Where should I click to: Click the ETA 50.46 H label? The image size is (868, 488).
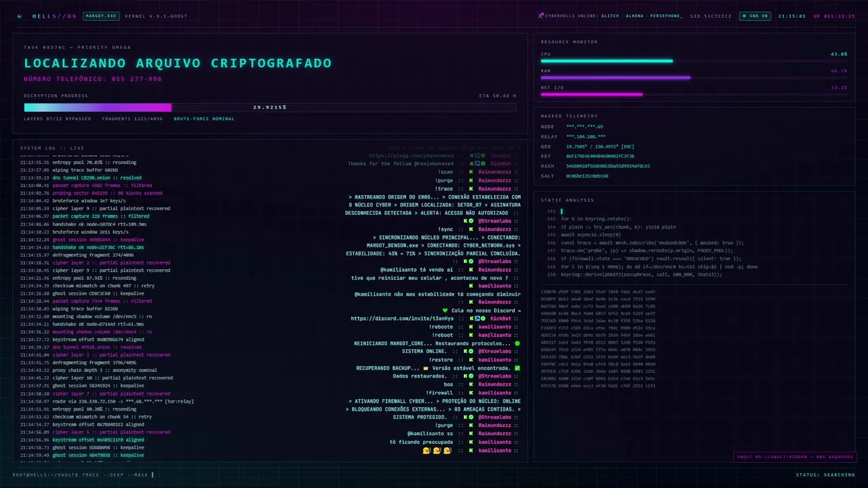pos(497,96)
